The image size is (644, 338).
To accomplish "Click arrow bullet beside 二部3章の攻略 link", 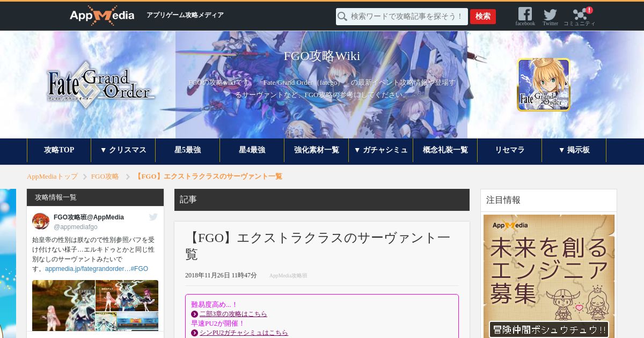I will coord(194,314).
